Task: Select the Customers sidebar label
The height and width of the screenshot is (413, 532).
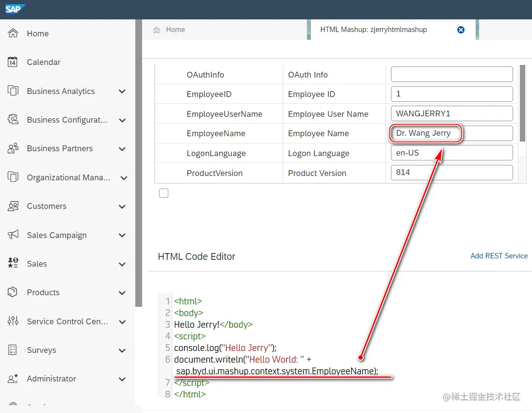Action: pos(47,206)
